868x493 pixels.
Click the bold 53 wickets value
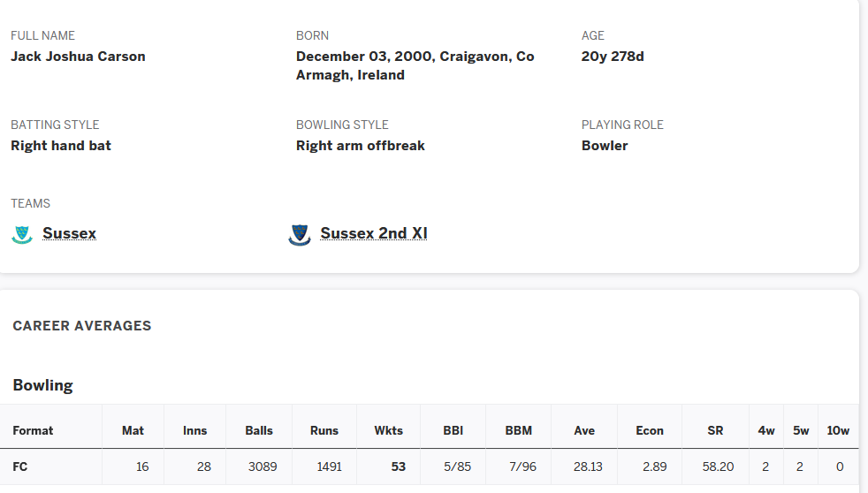(x=399, y=467)
